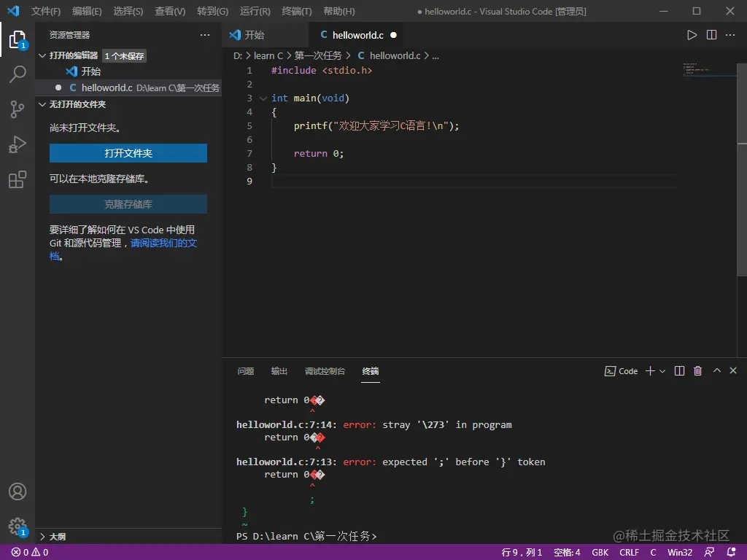Open the Manage gear settings icon
747x560 pixels.
click(x=18, y=526)
